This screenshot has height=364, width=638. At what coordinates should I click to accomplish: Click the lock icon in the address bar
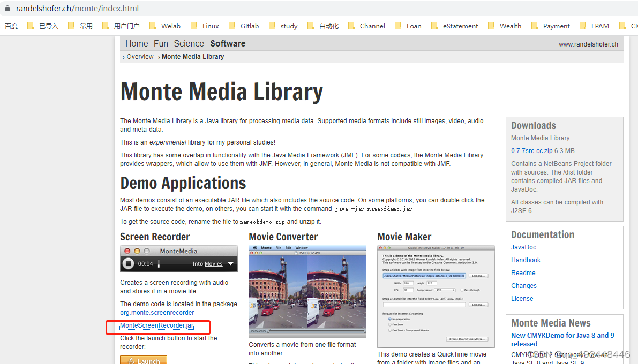tap(7, 9)
